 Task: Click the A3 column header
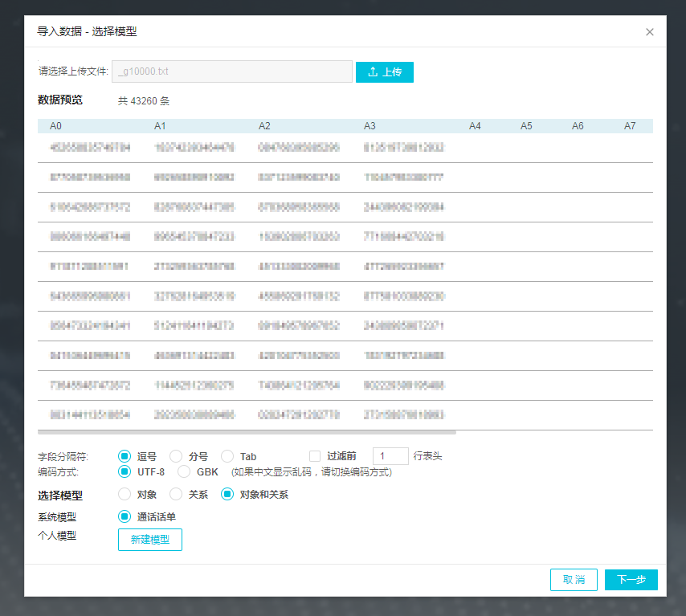(x=370, y=126)
